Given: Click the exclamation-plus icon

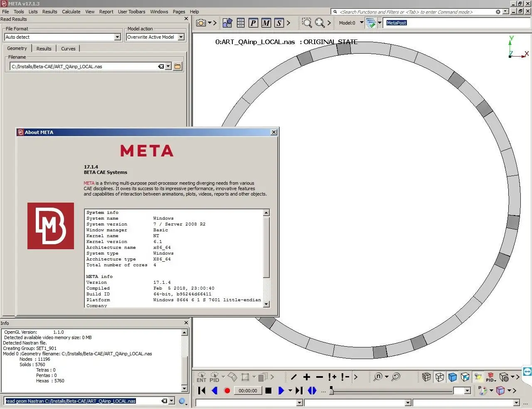Looking at the screenshot, I should [x=332, y=377].
